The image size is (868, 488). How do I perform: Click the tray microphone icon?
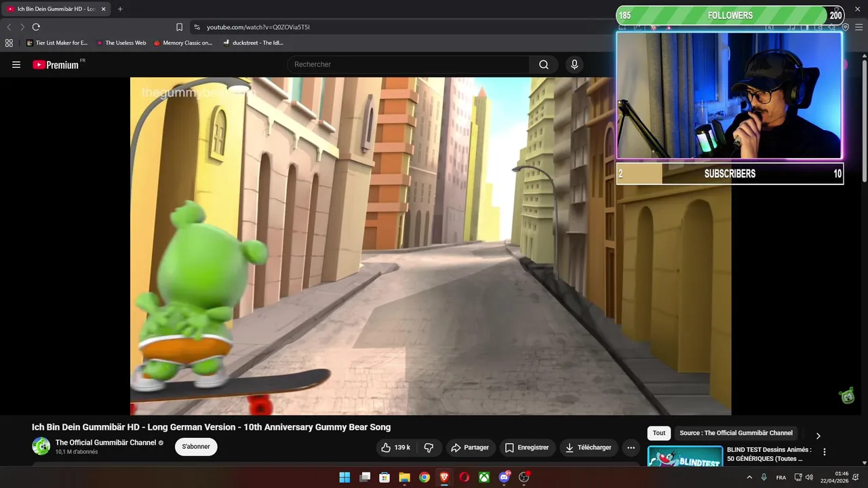tap(764, 477)
